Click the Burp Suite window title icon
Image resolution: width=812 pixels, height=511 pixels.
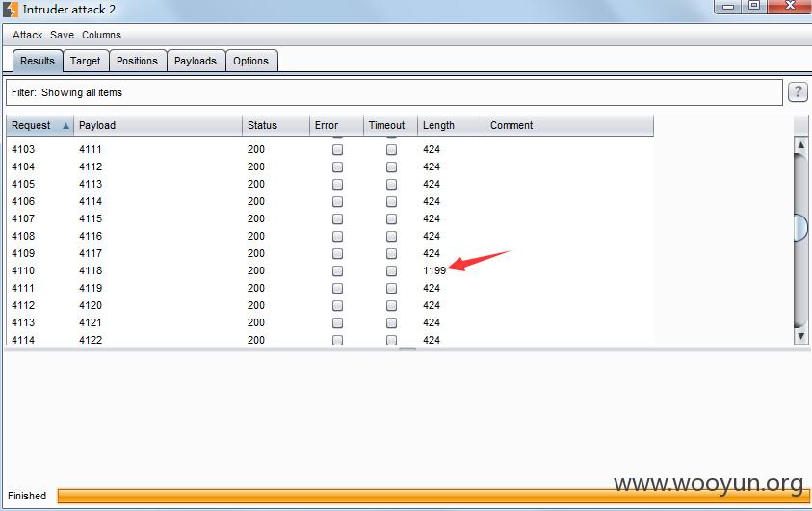[x=11, y=9]
